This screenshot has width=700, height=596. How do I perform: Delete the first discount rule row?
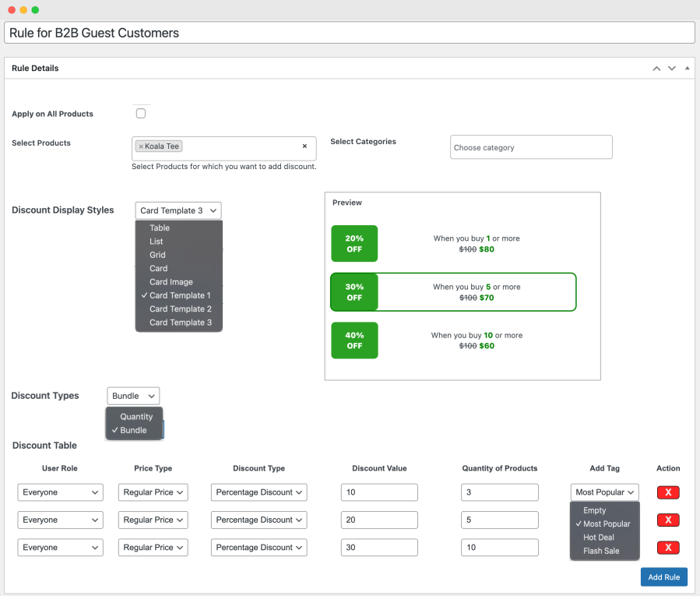point(668,492)
